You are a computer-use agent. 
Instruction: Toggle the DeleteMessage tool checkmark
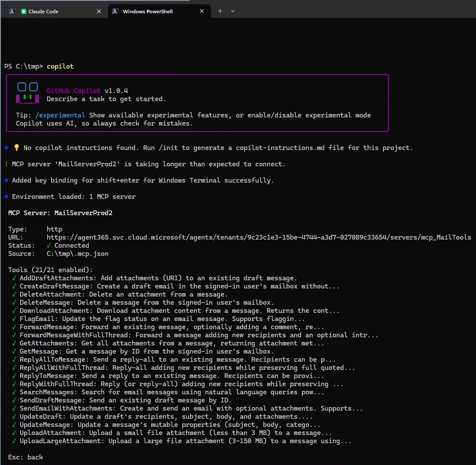pos(15,302)
